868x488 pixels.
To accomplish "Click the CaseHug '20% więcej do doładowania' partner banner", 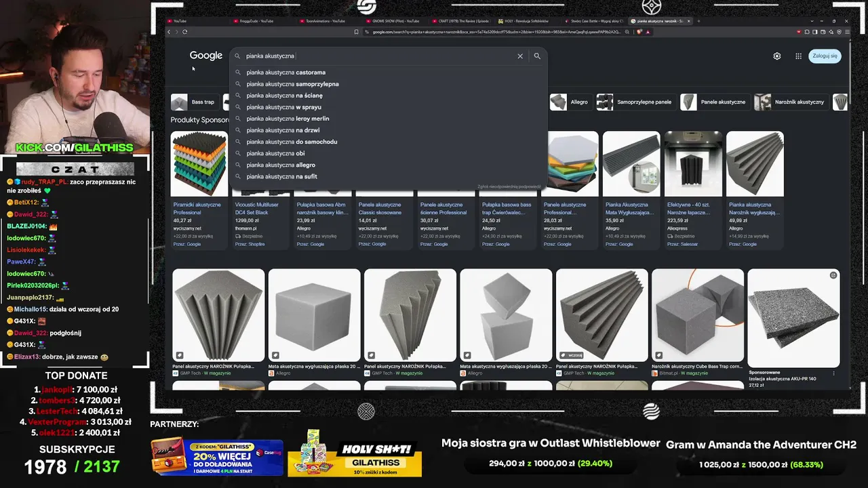I will pyautogui.click(x=217, y=456).
